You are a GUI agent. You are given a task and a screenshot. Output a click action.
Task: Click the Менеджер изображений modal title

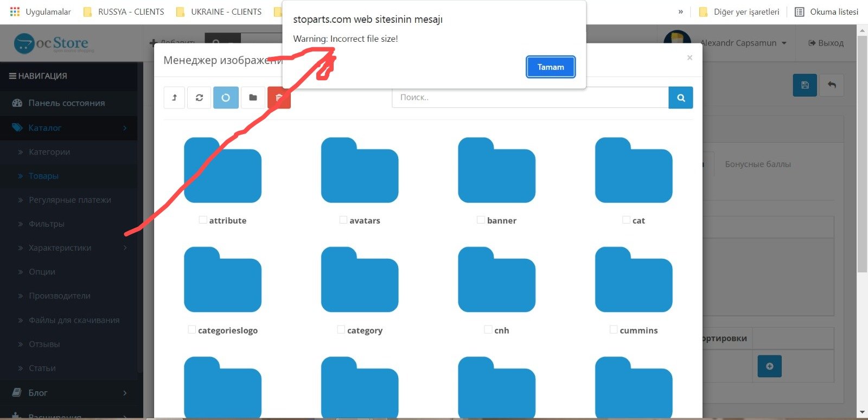[223, 60]
